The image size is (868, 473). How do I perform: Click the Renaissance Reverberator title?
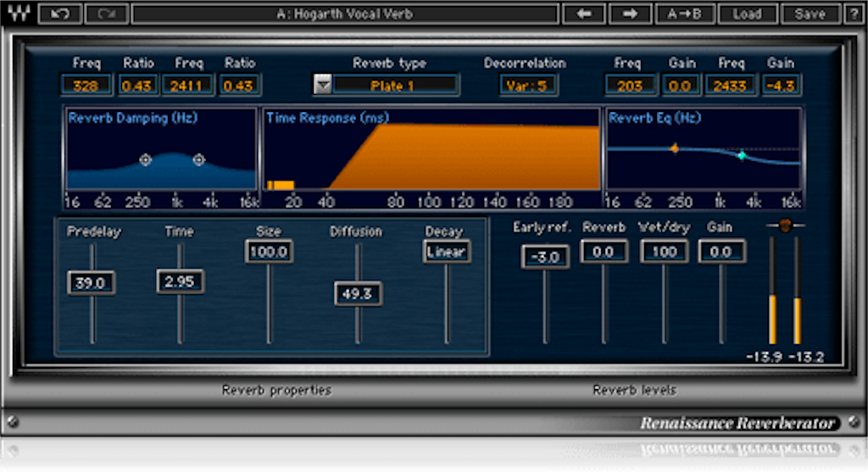point(737,423)
